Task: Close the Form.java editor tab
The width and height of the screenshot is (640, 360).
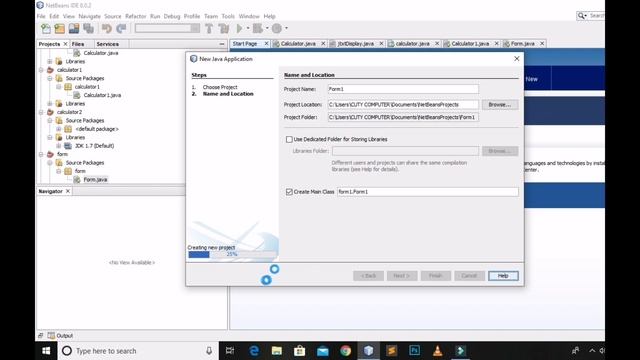Action: click(542, 43)
